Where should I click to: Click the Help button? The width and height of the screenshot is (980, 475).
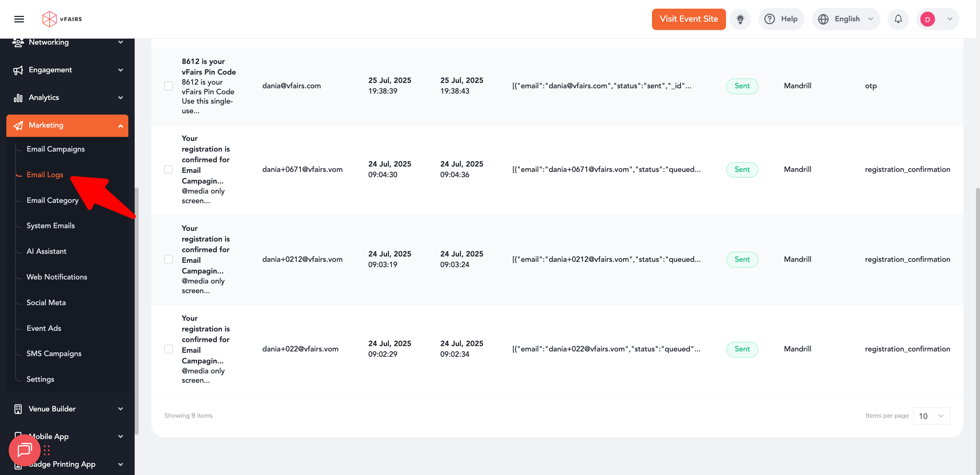pos(781,19)
